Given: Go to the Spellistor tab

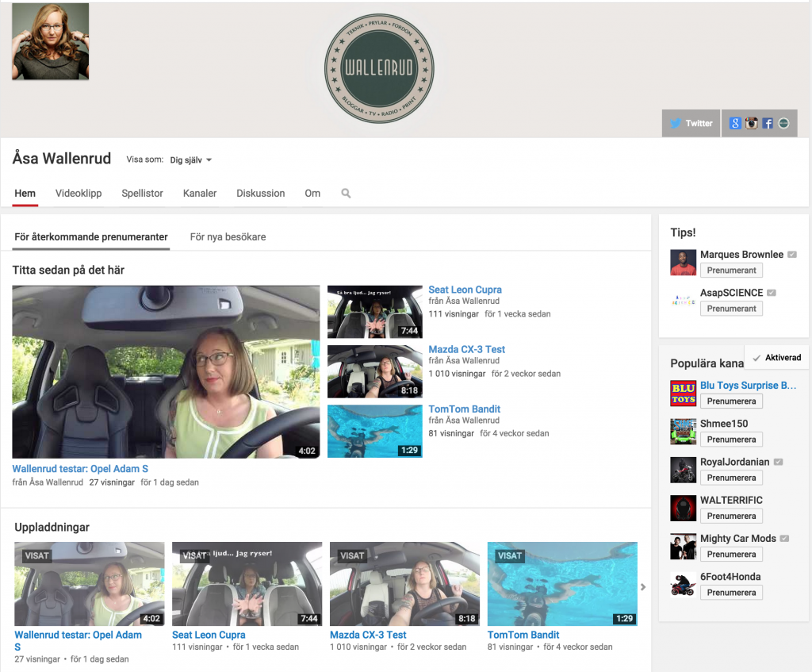Looking at the screenshot, I should tap(142, 193).
